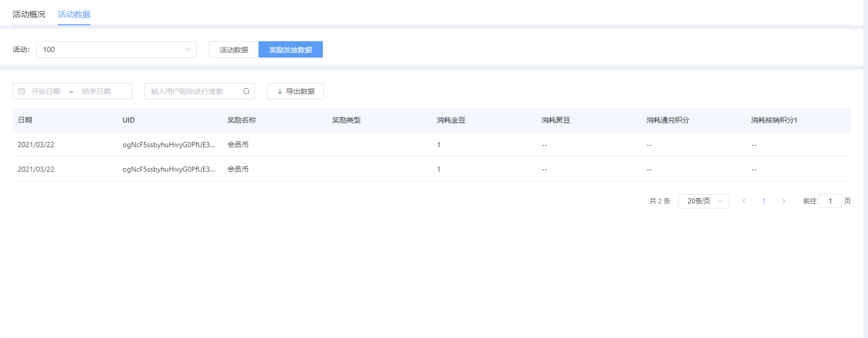This screenshot has height=338, width=868.
Task: Click the calendar icon in date range
Action: [x=22, y=92]
